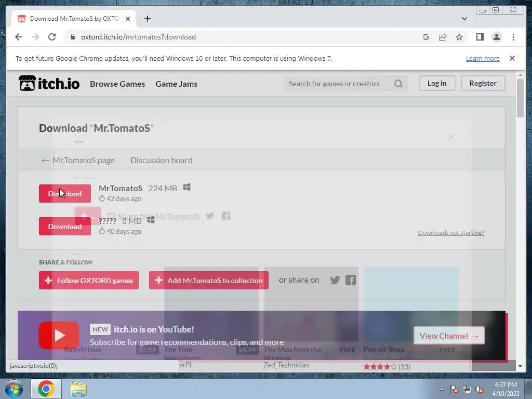Click Follow OXTORD games button
Screen dimensions: 532x399
[89, 280]
